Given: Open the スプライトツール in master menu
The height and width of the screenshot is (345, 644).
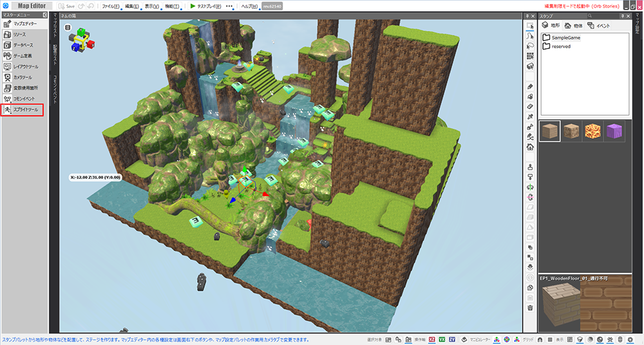Looking at the screenshot, I should pyautogui.click(x=24, y=110).
